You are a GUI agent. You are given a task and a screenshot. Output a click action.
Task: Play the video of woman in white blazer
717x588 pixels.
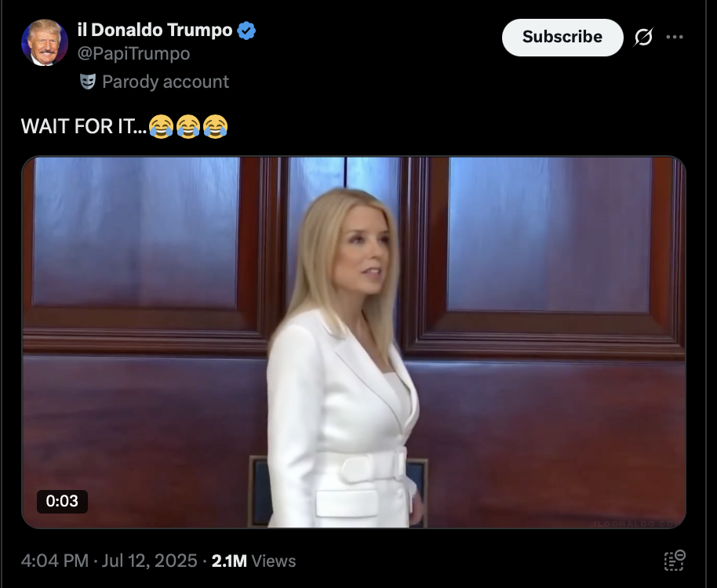click(354, 342)
